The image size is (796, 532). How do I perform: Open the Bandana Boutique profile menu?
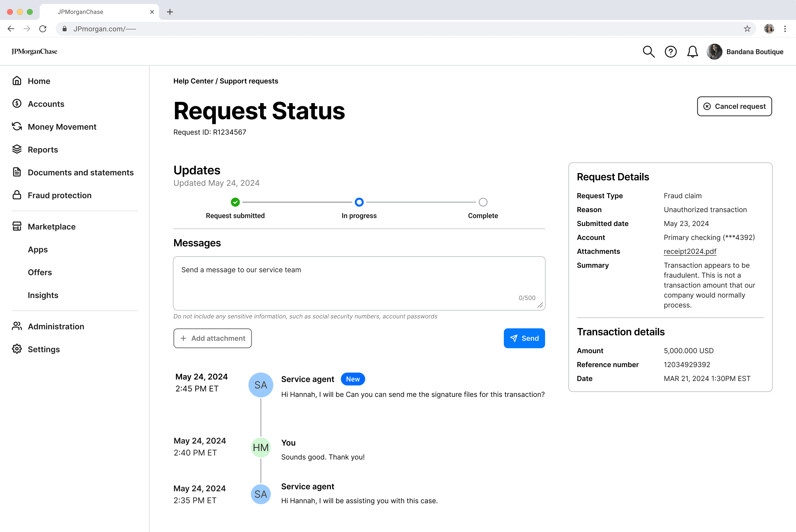(745, 52)
